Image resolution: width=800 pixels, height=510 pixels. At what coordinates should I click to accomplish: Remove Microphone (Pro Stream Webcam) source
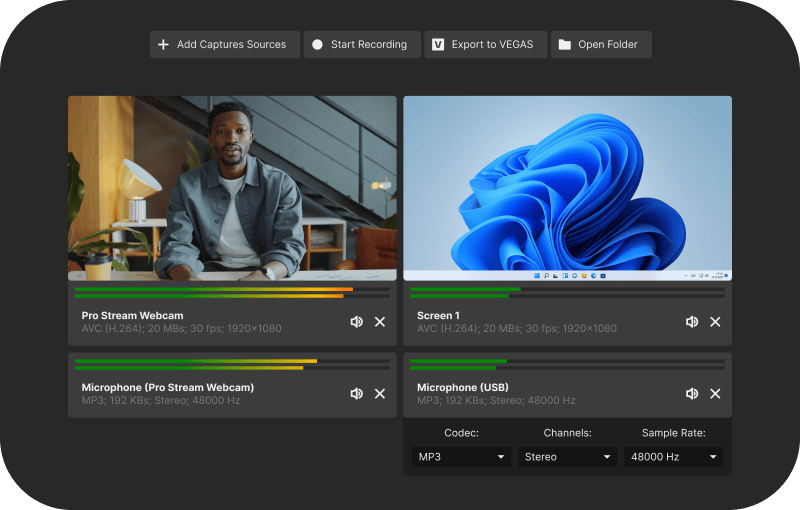pos(380,394)
